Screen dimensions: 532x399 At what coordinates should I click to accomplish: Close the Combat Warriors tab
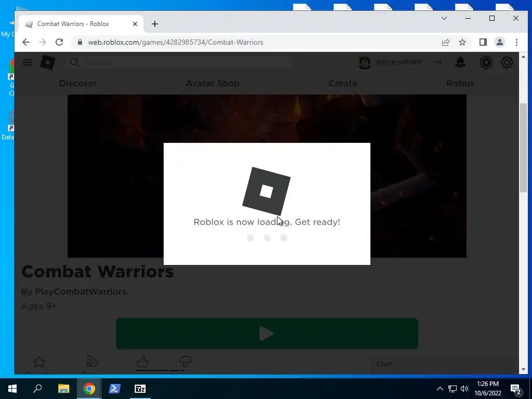click(135, 24)
